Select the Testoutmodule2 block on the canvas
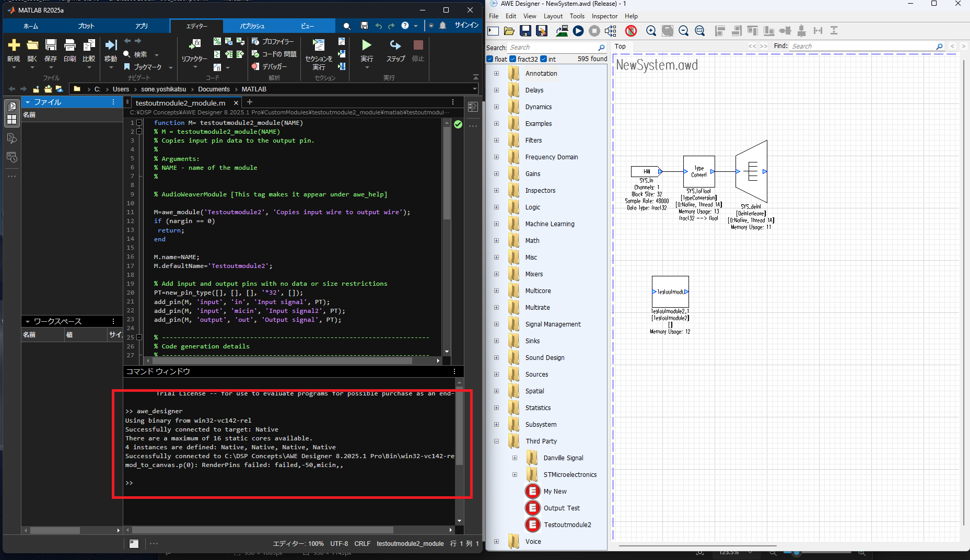Viewport: 970px width, 560px height. click(x=670, y=291)
